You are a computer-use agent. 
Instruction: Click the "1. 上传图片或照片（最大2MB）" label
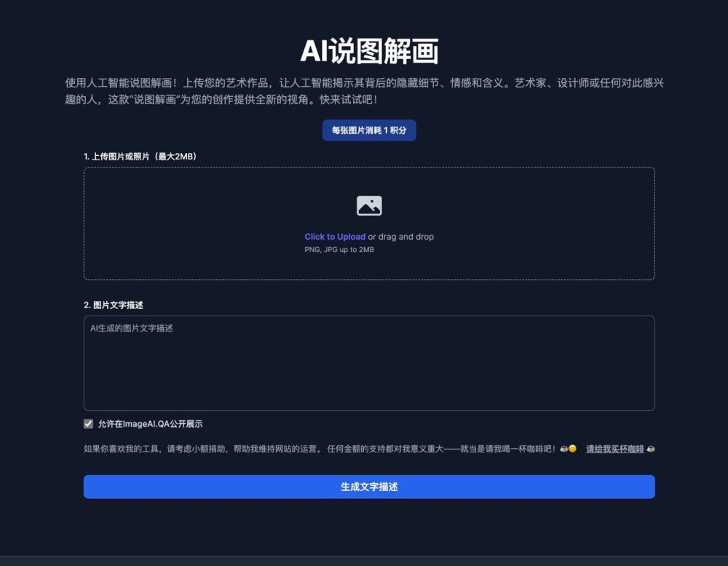[140, 157]
